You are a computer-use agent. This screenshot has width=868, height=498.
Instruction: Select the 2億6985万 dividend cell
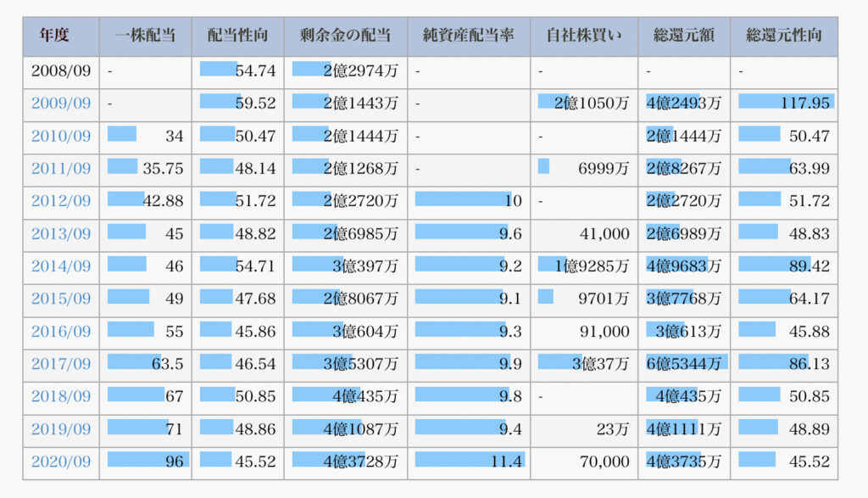pos(346,235)
